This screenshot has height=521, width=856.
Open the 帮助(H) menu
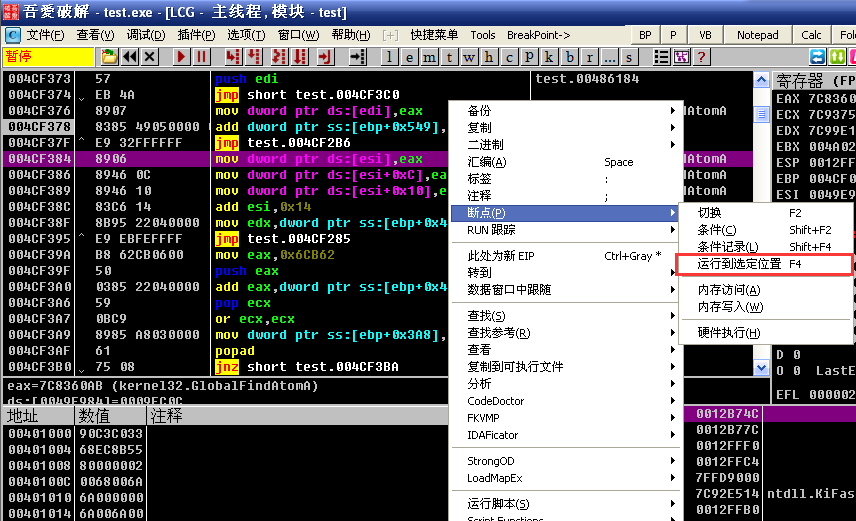tap(350, 35)
